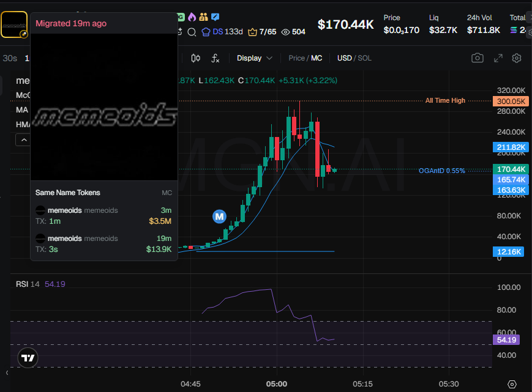Click the Price $0.0₃170 stat
Image resolution: width=532 pixels, height=392 pixels.
click(x=402, y=24)
